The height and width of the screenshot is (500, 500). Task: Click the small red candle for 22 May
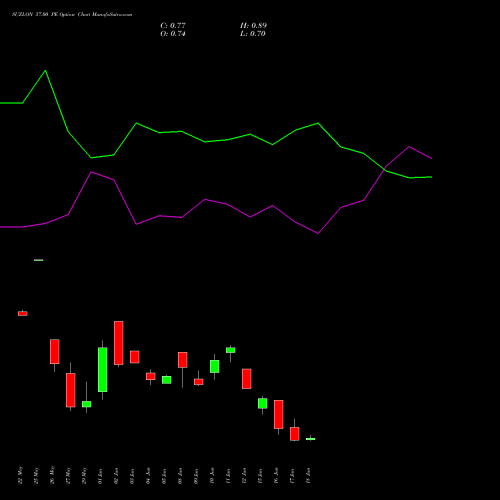23,313
